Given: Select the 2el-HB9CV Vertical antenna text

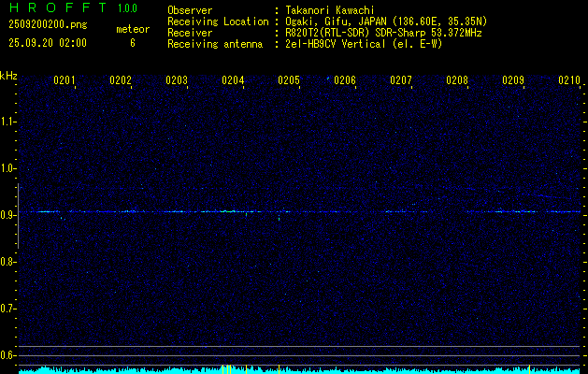Looking at the screenshot, I should (364, 44).
